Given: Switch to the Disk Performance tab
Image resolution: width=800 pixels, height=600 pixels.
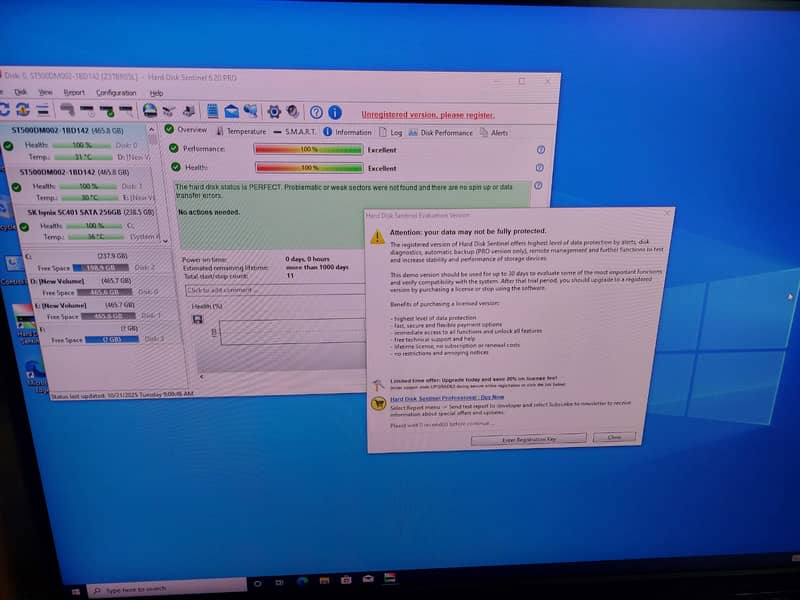Looking at the screenshot, I should click(440, 133).
